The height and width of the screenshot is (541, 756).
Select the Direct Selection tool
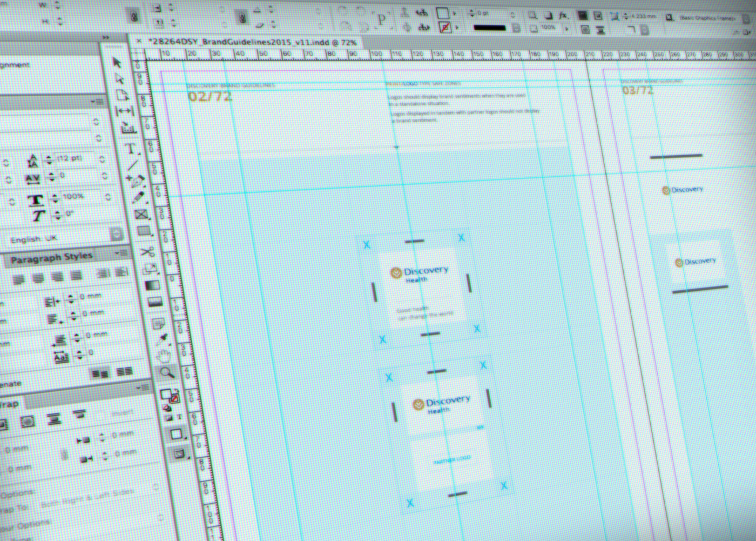coord(119,79)
